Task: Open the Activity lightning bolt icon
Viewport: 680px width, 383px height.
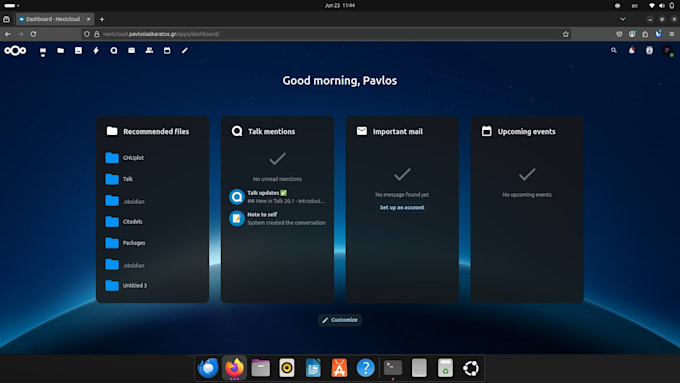Action: (96, 51)
